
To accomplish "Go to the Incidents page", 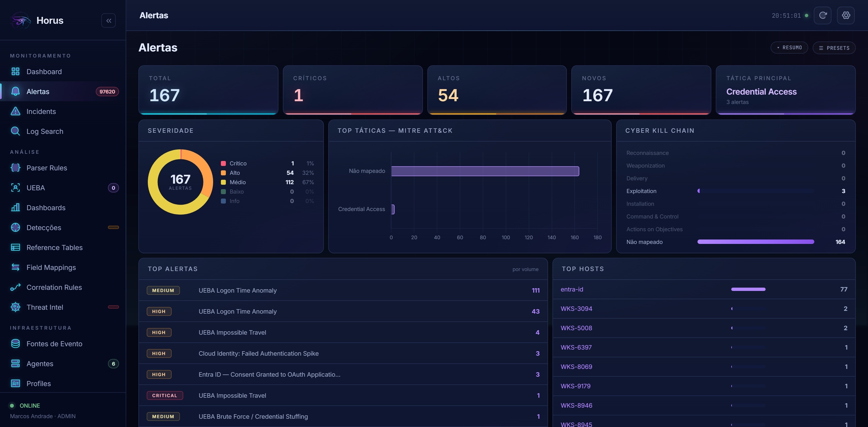I will [63, 111].
